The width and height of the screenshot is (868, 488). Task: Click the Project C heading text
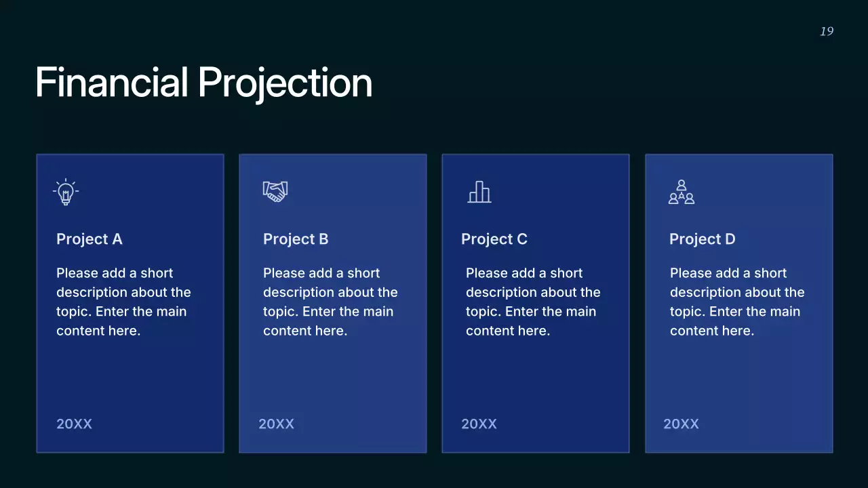click(494, 239)
